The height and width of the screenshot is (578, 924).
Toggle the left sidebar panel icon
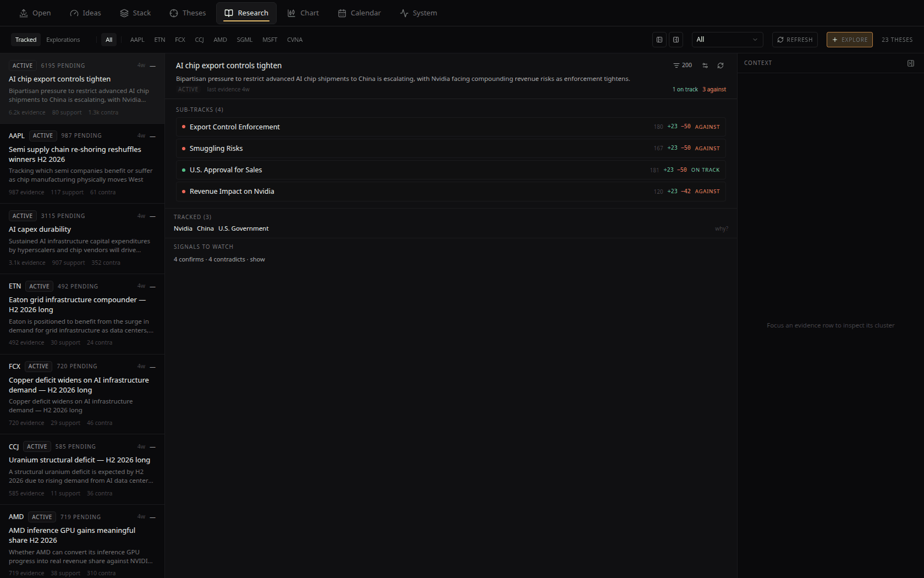659,40
